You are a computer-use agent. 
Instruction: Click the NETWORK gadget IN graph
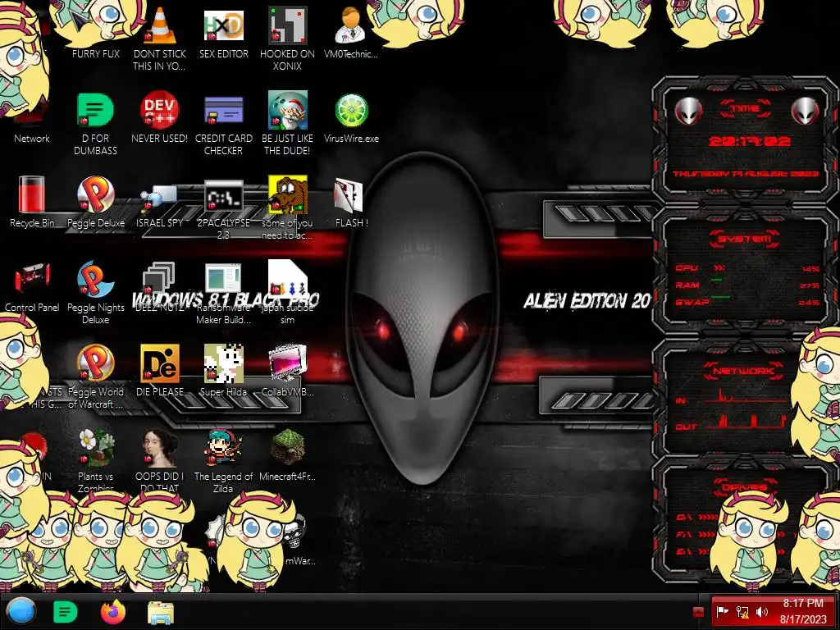click(x=745, y=396)
